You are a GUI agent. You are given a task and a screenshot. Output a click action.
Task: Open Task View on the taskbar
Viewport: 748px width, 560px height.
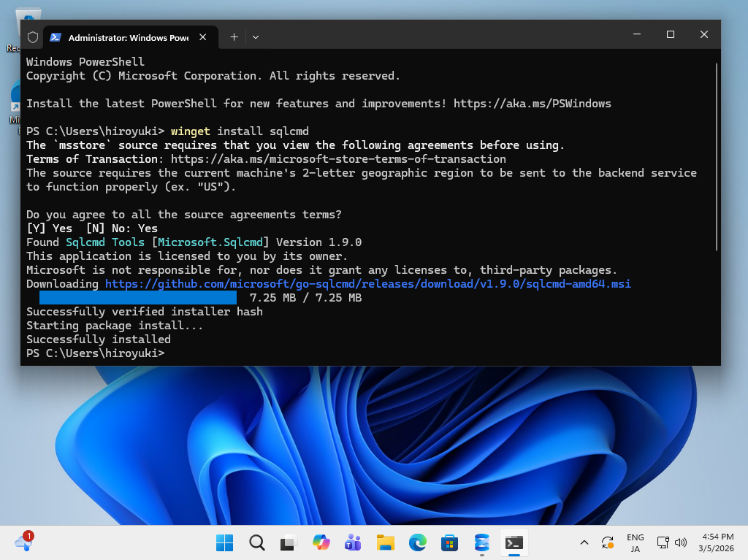(x=289, y=542)
